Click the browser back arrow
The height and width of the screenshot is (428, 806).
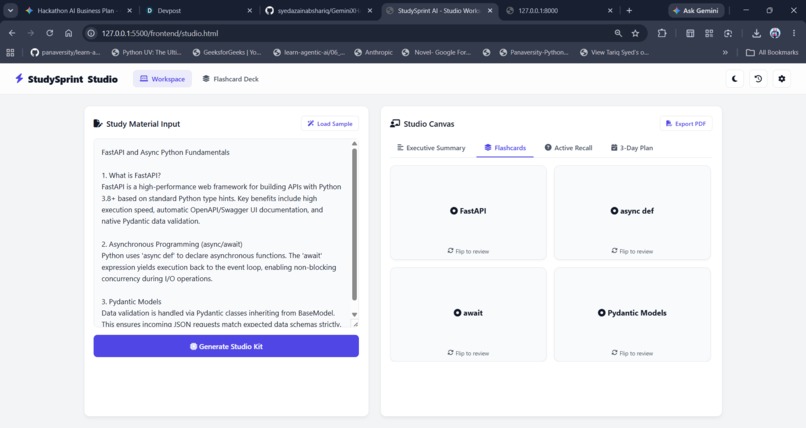[12, 33]
